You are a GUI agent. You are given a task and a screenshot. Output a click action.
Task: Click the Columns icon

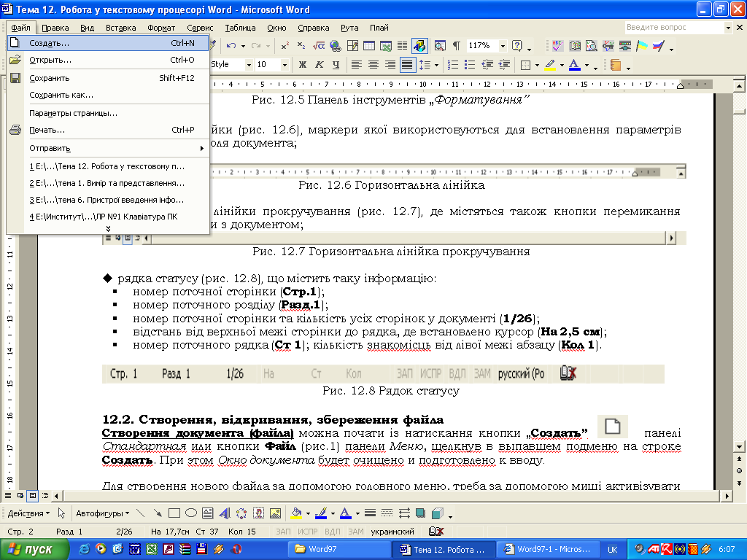click(403, 46)
